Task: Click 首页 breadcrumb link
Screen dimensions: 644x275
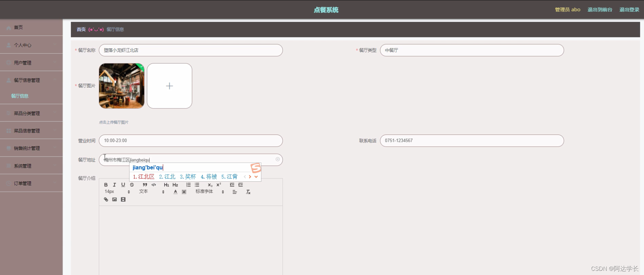Action: pos(81,29)
